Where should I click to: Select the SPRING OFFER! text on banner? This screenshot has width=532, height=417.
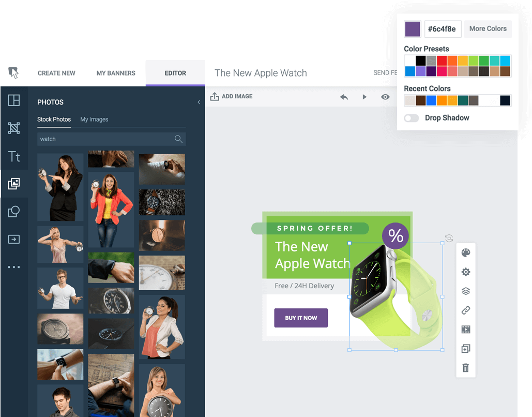pyautogui.click(x=314, y=228)
